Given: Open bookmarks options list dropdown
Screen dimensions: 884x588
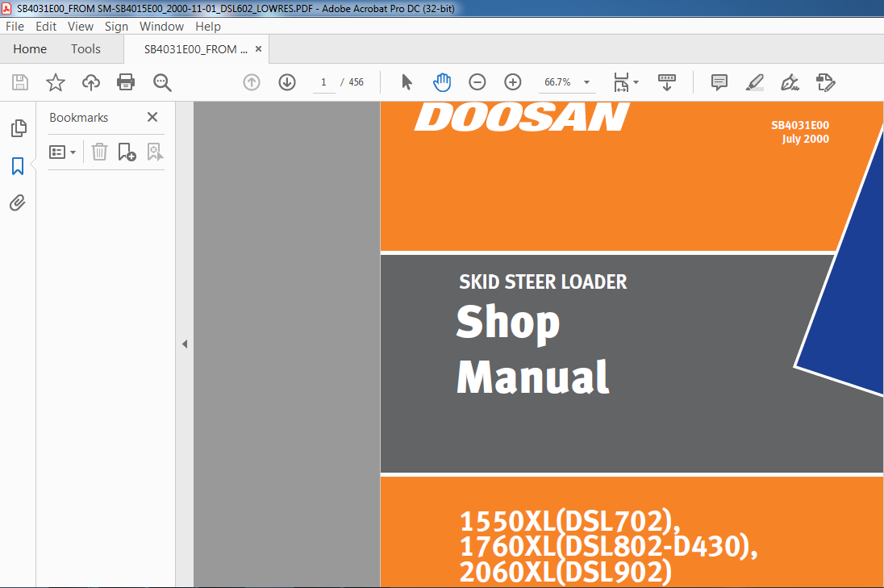Looking at the screenshot, I should pyautogui.click(x=63, y=152).
